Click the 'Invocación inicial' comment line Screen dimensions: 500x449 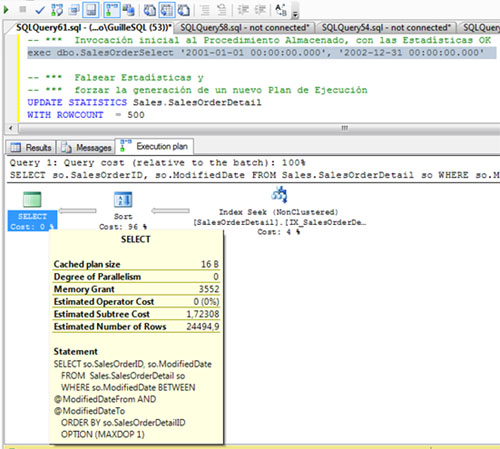259,40
